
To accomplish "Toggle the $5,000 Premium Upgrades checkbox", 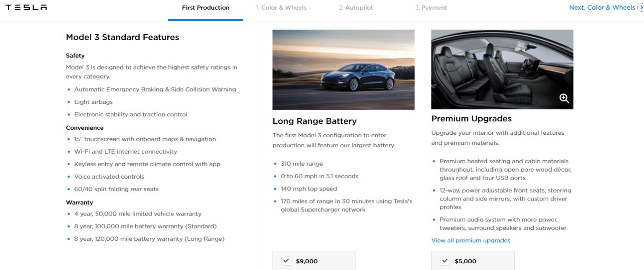I will [x=445, y=261].
